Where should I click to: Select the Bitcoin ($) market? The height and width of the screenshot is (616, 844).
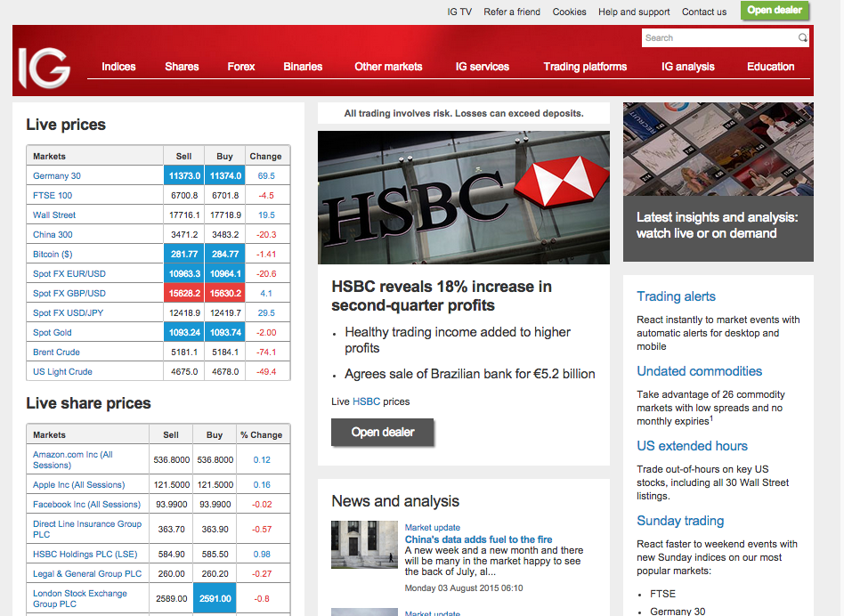pyautogui.click(x=53, y=255)
